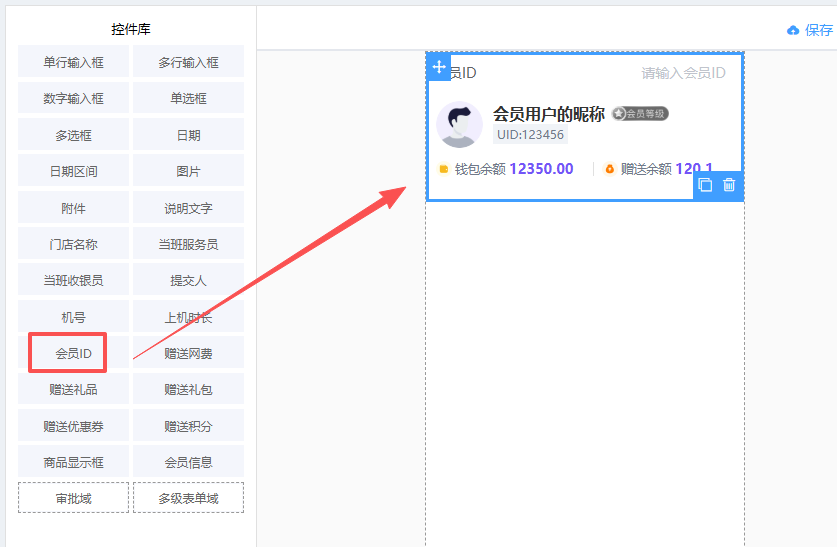Add the 附件 control

pyautogui.click(x=74, y=208)
